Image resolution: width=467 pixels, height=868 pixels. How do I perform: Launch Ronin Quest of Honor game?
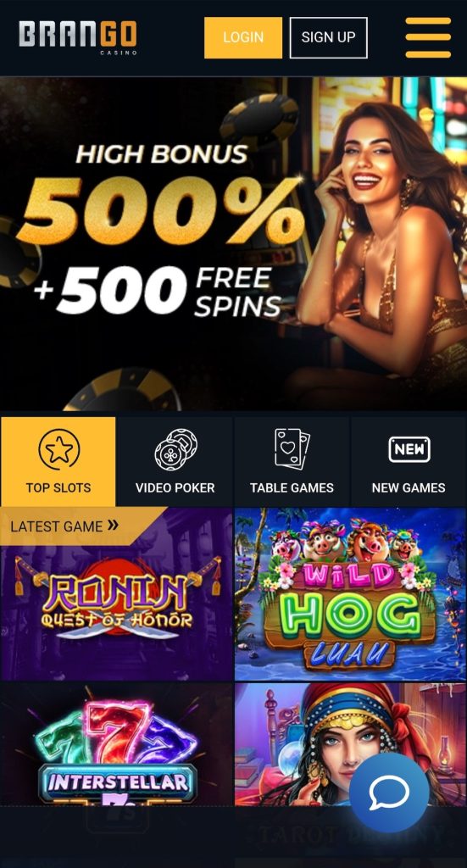(116, 594)
